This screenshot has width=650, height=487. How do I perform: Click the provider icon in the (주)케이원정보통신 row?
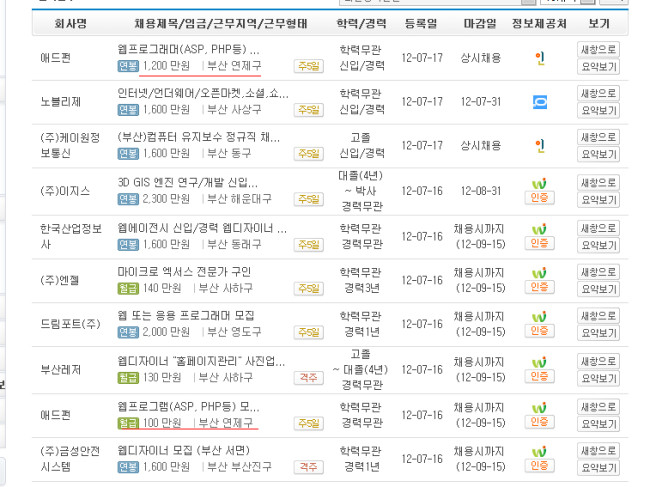pyautogui.click(x=540, y=146)
